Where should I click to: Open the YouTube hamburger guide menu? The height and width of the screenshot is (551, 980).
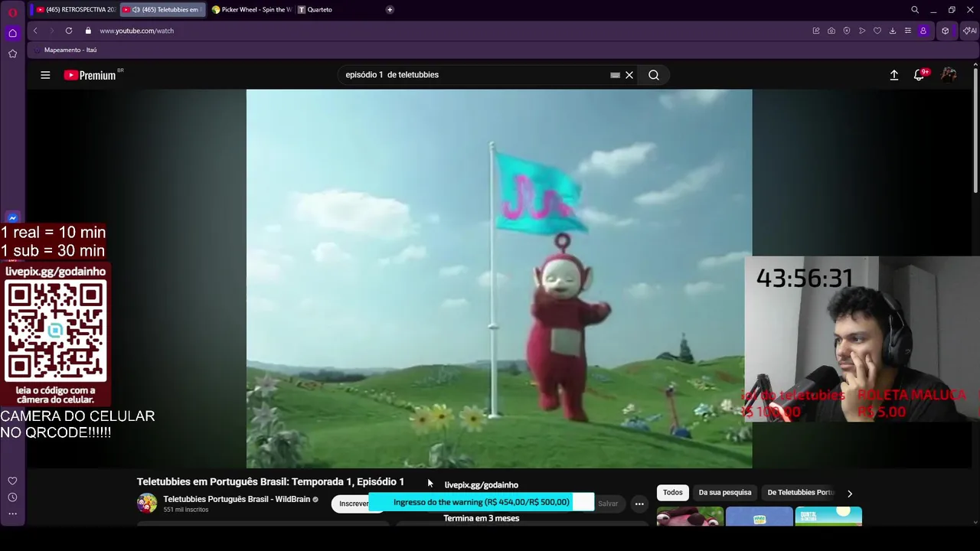45,75
